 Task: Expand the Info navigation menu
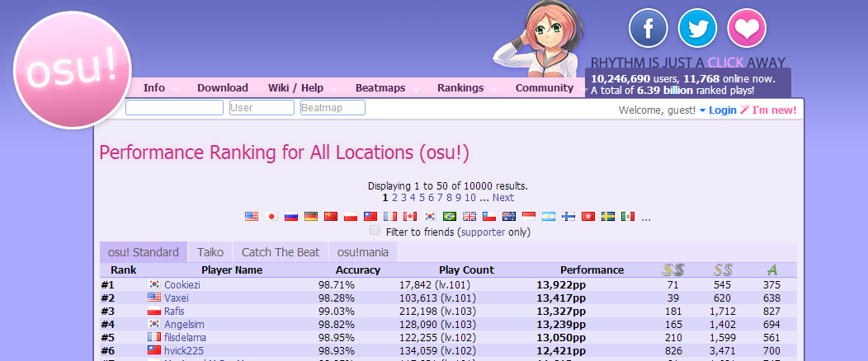154,88
